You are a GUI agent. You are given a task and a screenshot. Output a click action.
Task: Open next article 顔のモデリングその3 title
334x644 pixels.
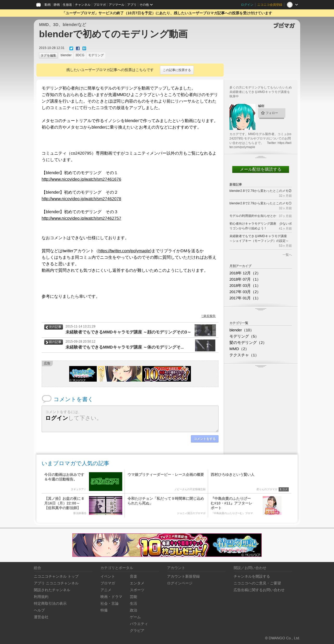click(128, 332)
